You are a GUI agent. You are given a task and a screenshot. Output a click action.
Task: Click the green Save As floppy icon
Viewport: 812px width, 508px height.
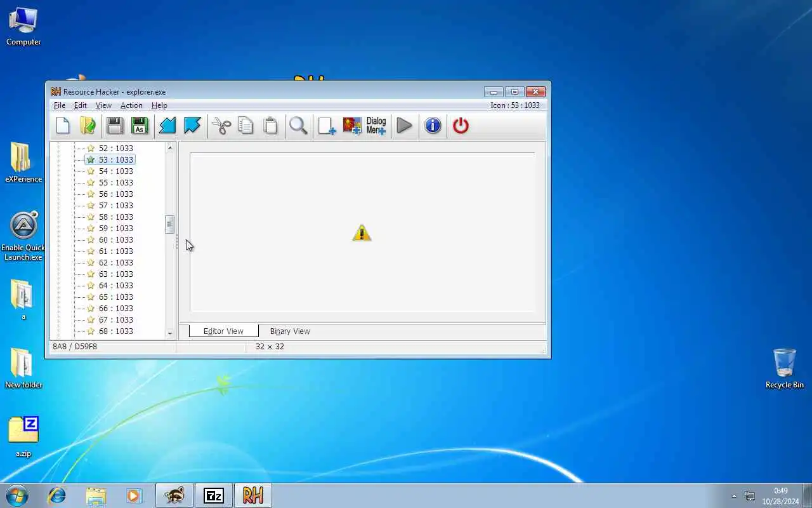click(x=140, y=126)
